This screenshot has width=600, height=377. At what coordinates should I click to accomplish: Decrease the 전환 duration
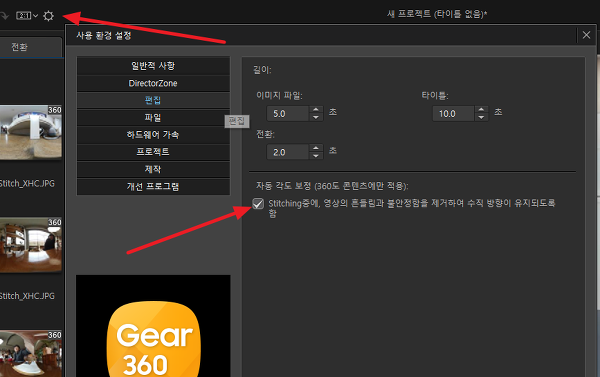click(x=316, y=156)
